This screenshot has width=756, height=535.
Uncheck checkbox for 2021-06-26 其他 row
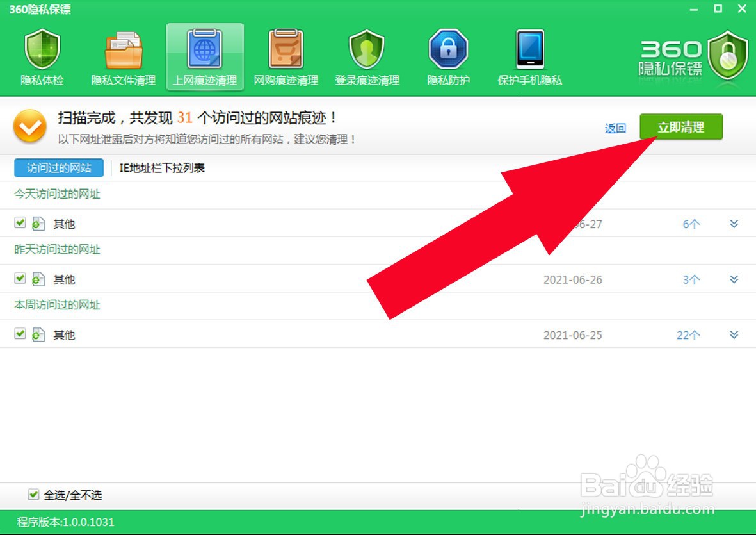[x=20, y=278]
